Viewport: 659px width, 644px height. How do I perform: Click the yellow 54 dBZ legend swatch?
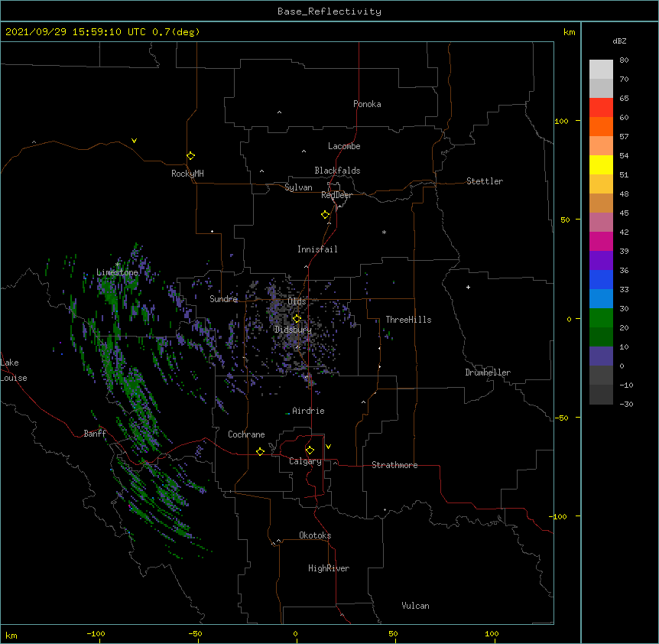tap(601, 164)
